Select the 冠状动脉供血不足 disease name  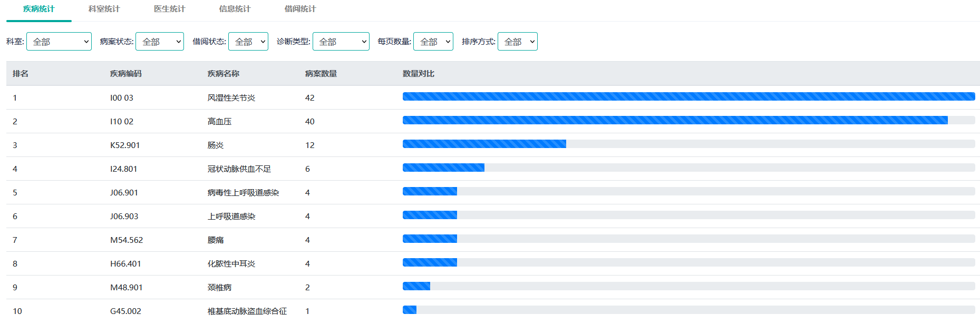pyautogui.click(x=239, y=169)
